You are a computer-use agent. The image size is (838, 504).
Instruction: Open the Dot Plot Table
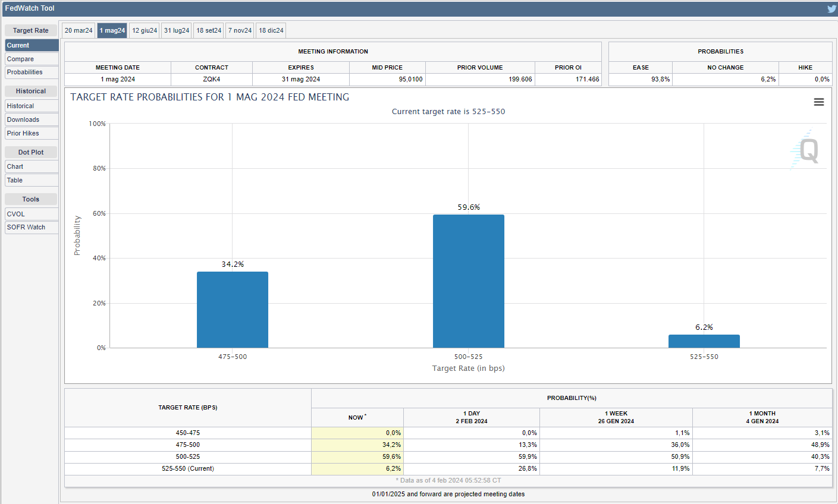(32, 180)
